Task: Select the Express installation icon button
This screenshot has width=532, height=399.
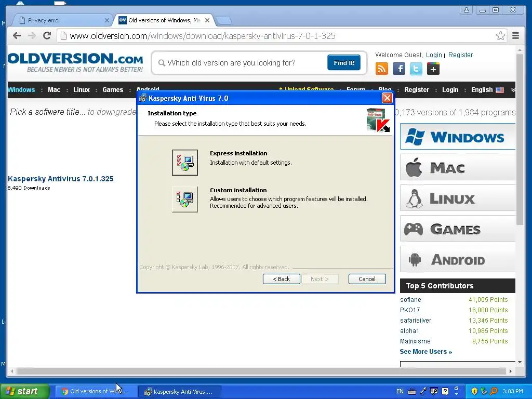Action: [x=184, y=163]
